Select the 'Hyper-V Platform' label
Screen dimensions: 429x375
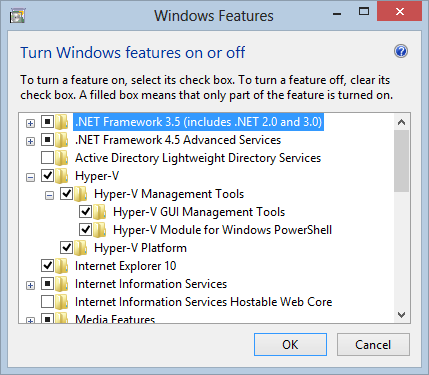point(140,248)
